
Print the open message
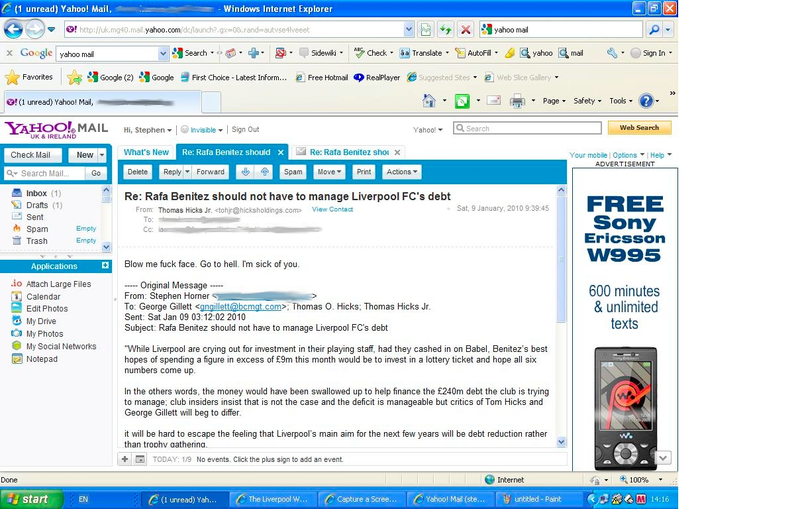tap(364, 172)
